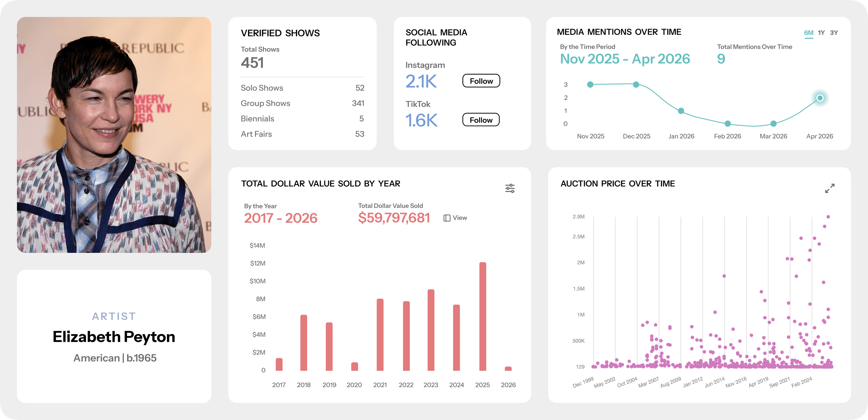Screen dimensions: 868x420
Task: Click the Feb 2026 data point on line chart
Action: click(x=727, y=123)
